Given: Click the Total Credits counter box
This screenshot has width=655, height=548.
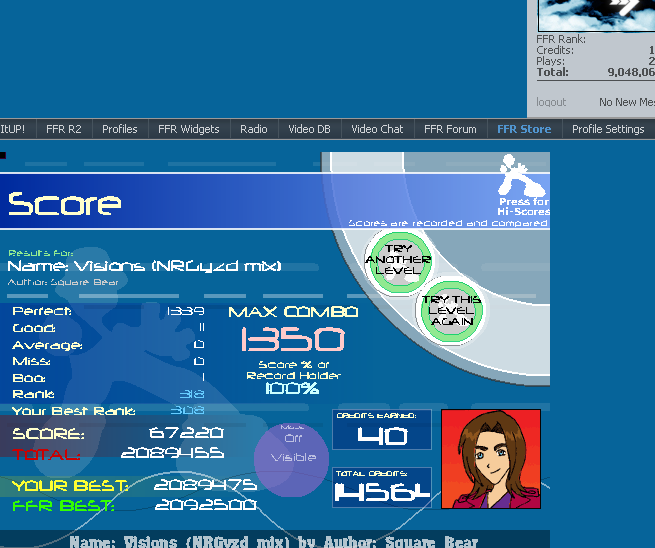Looking at the screenshot, I should pos(382,487).
